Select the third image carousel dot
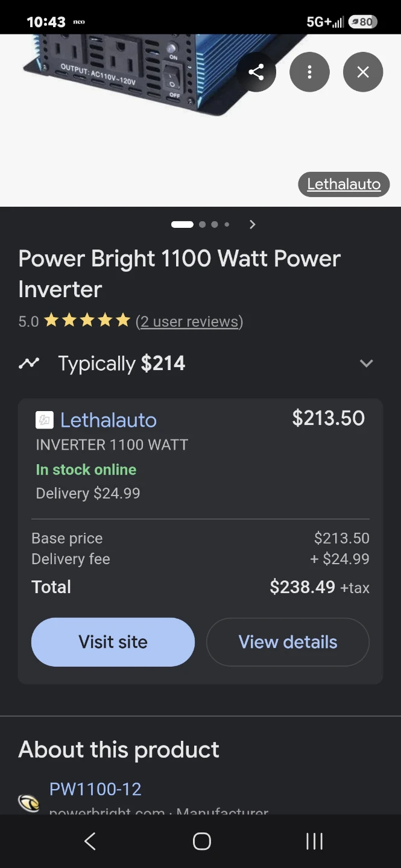Screen dimensions: 401x868 tap(215, 224)
